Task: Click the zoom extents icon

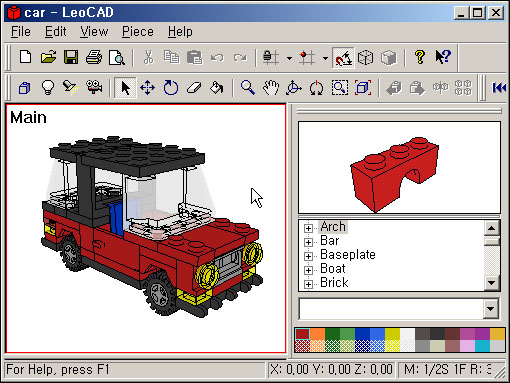Action: [363, 88]
